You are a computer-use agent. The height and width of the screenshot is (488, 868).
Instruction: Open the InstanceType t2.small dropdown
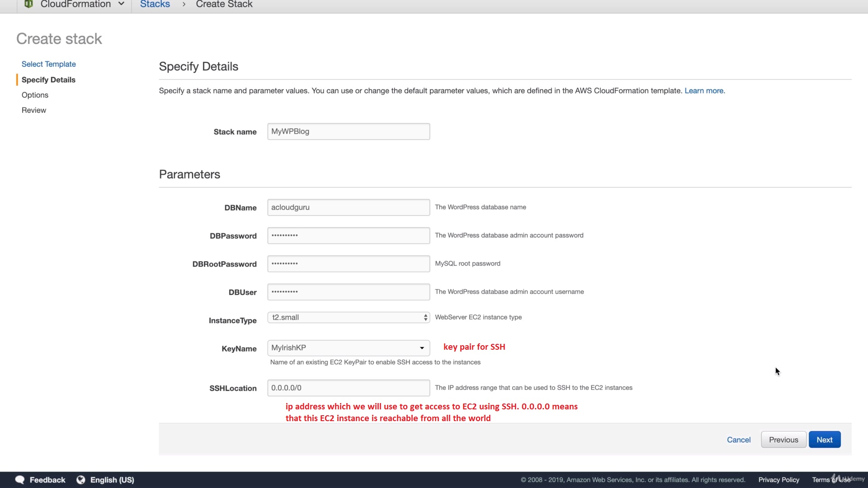pos(348,318)
